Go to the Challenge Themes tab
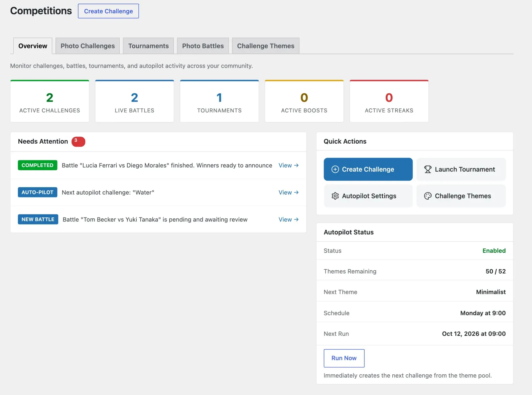 [266, 46]
